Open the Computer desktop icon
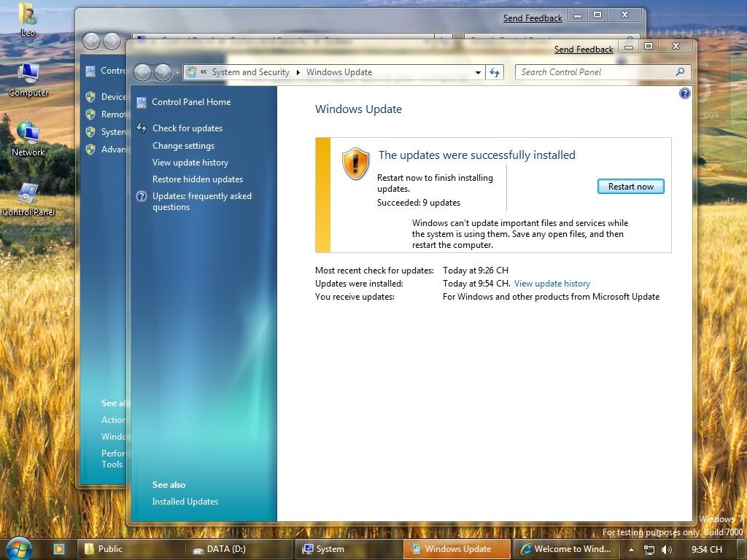The image size is (747, 560). [x=28, y=79]
